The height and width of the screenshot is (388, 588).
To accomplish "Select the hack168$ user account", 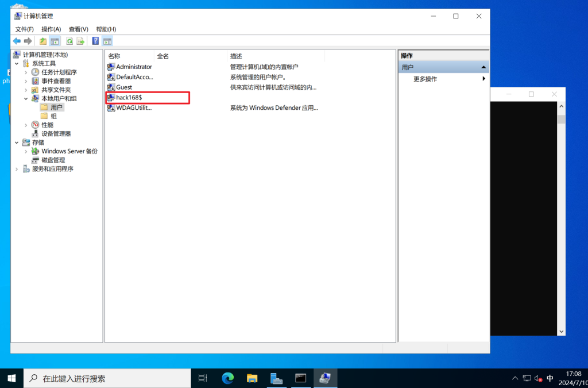I will (x=129, y=98).
